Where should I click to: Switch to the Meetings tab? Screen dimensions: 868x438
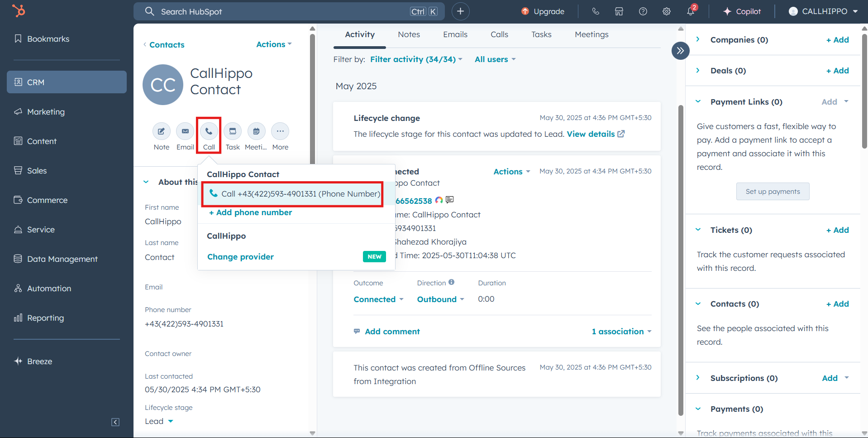coord(591,34)
